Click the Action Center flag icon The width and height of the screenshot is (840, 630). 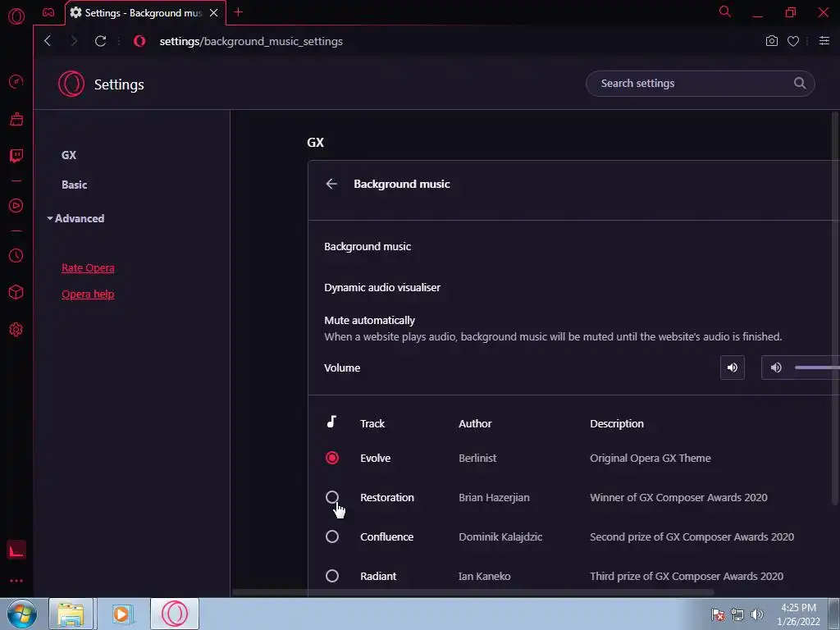click(717, 614)
